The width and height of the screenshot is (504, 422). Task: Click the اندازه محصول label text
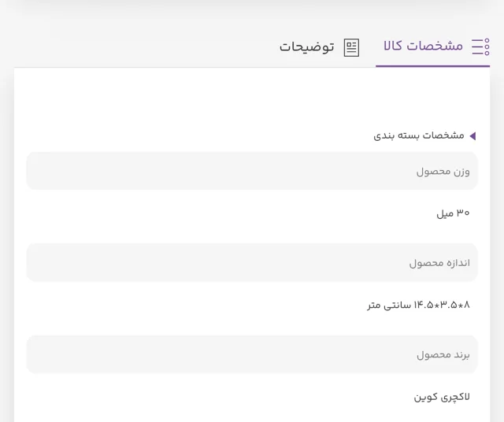point(439,263)
